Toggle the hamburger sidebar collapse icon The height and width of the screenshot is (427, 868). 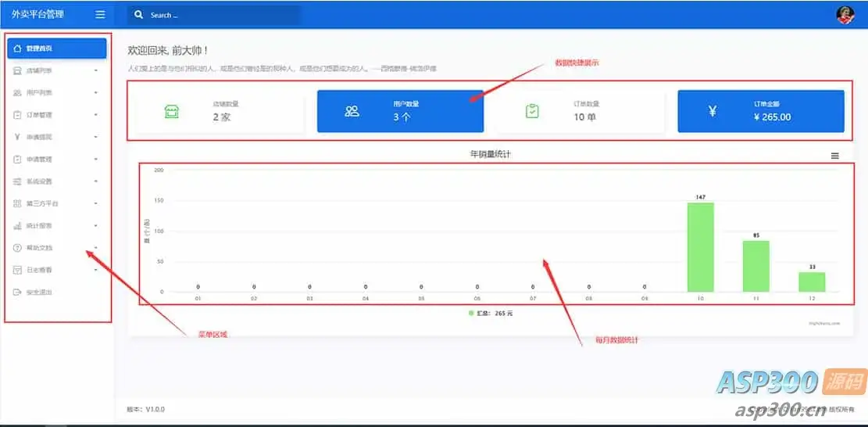100,15
